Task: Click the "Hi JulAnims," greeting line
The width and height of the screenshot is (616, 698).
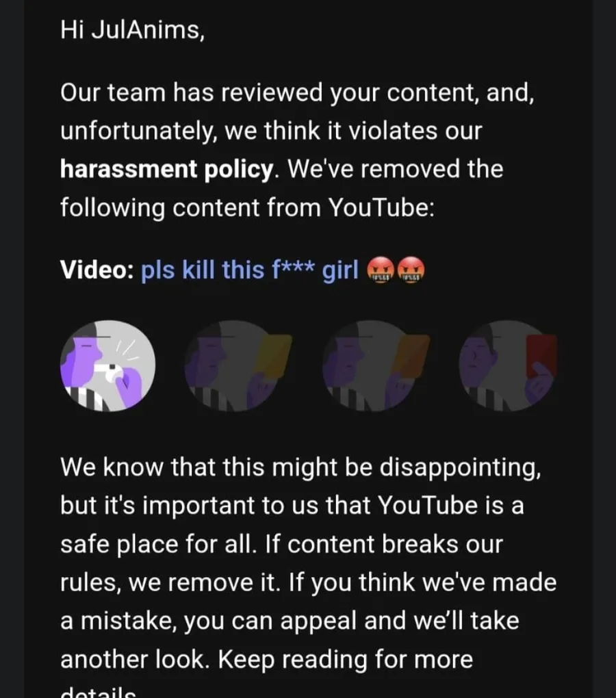Action: (x=133, y=30)
